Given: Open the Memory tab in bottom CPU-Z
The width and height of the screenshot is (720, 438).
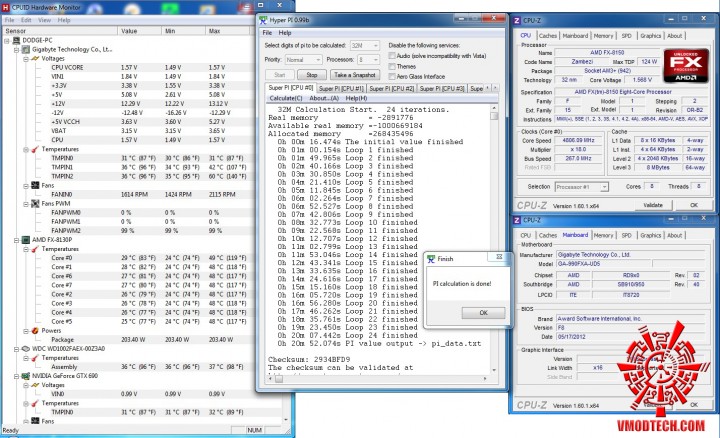Looking at the screenshot, I should coord(603,236).
